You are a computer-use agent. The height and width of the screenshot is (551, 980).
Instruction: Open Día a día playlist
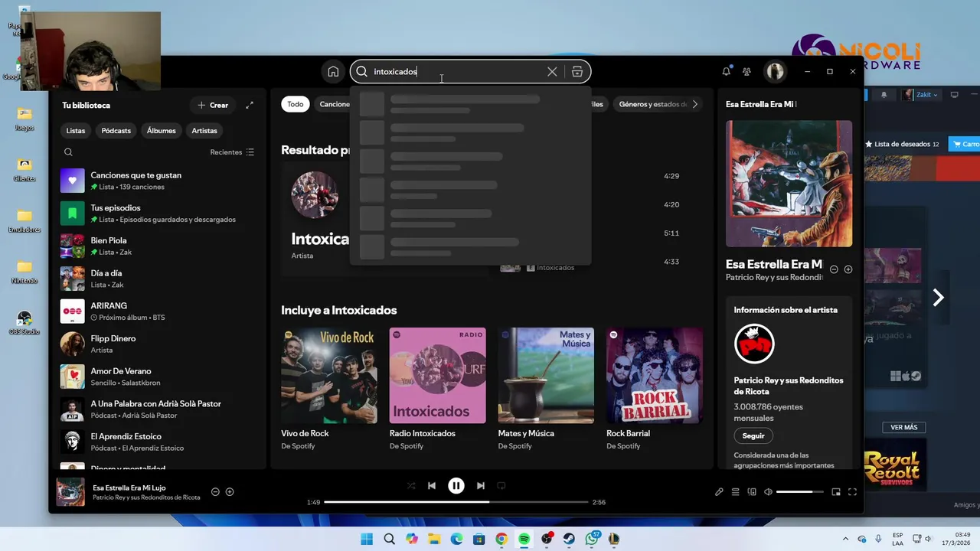click(158, 279)
